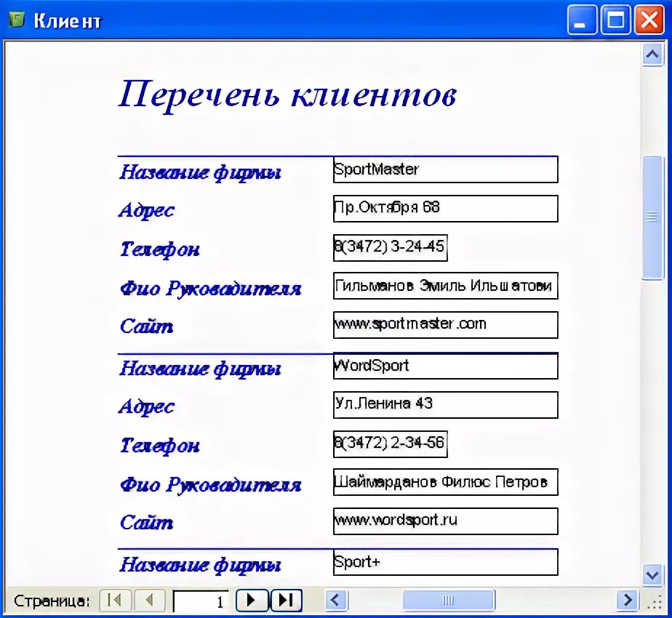Click the horizontal scrollbar left arrow
The height and width of the screenshot is (618, 672).
click(x=336, y=600)
